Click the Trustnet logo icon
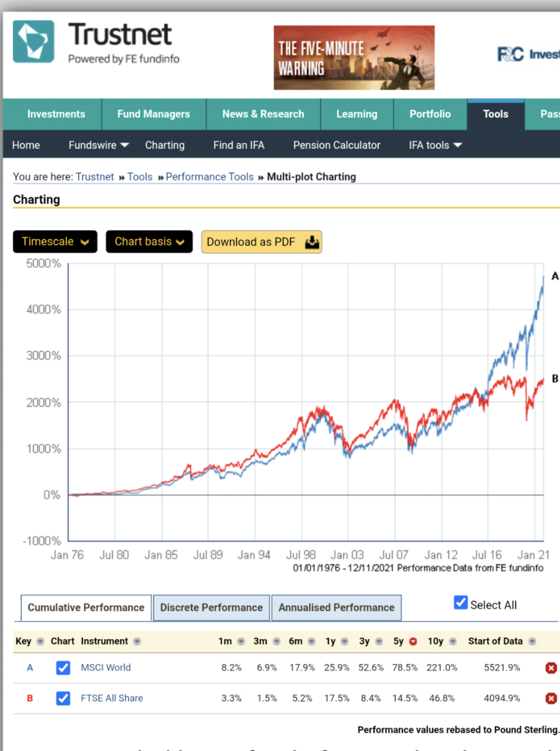The image size is (560, 751). pos(33,41)
